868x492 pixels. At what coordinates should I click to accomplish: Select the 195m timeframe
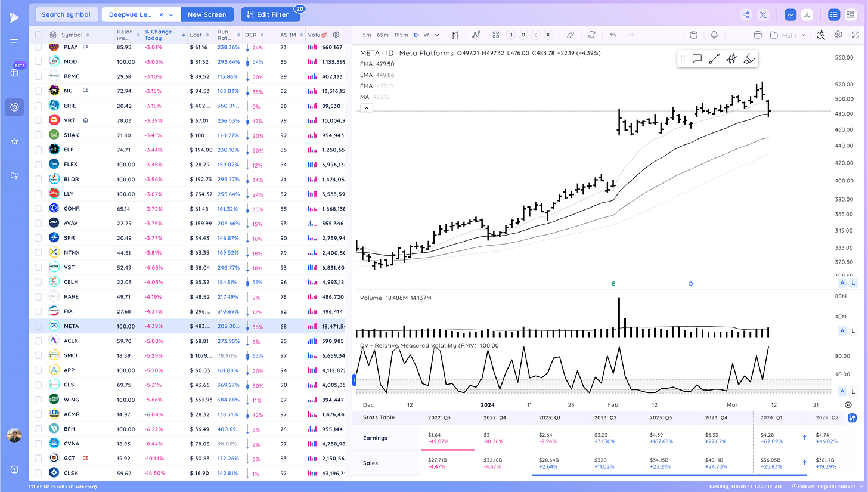click(x=401, y=35)
